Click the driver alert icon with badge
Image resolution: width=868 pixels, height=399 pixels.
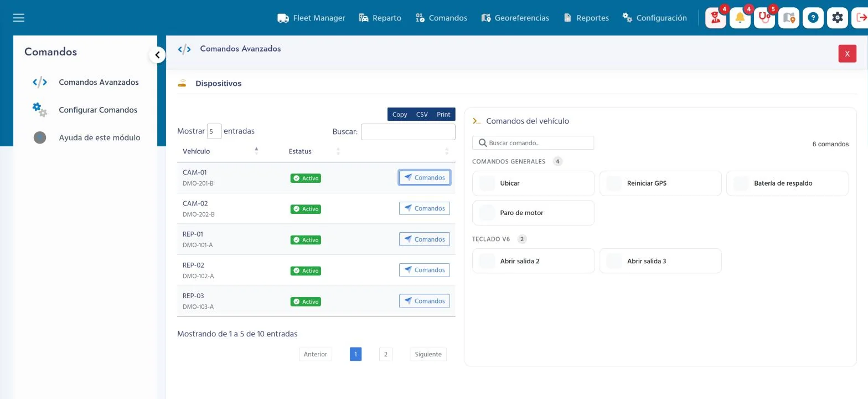point(716,18)
